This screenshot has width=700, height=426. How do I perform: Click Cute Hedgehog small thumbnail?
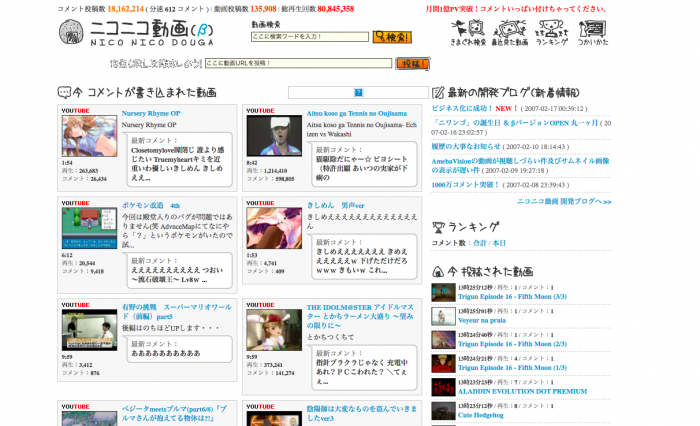click(x=443, y=411)
